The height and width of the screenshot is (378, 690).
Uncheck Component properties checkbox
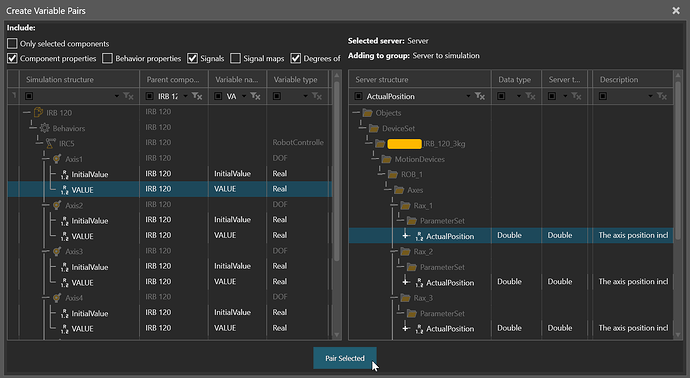12,58
